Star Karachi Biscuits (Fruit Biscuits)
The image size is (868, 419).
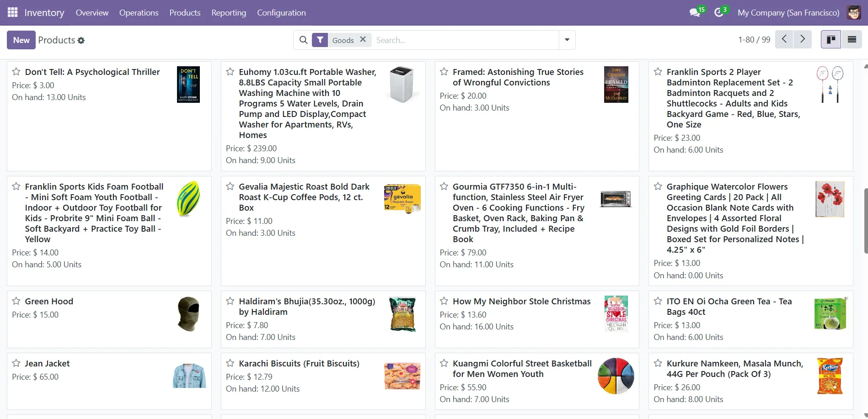tap(230, 363)
